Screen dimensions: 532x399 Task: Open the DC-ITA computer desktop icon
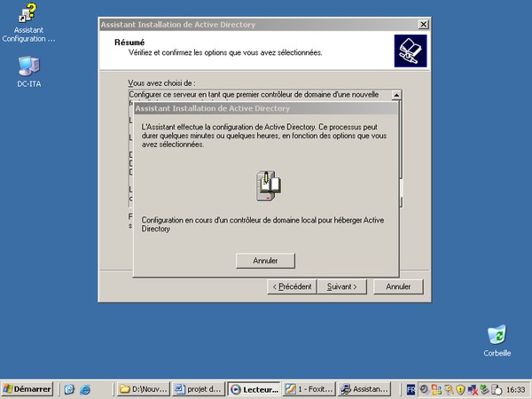[x=29, y=72]
